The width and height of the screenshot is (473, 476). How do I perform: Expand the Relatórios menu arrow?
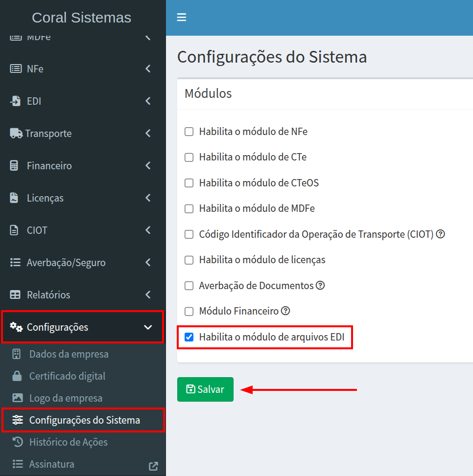(148, 295)
